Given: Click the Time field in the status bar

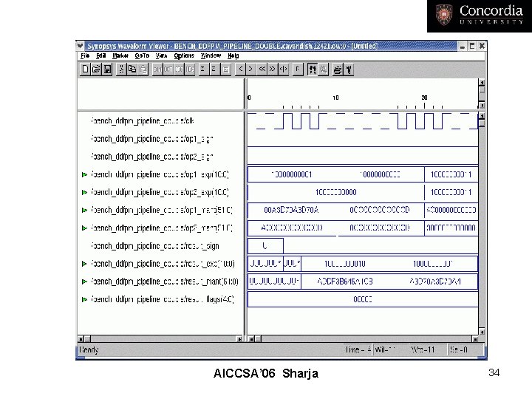Looking at the screenshot, I should [x=358, y=349].
